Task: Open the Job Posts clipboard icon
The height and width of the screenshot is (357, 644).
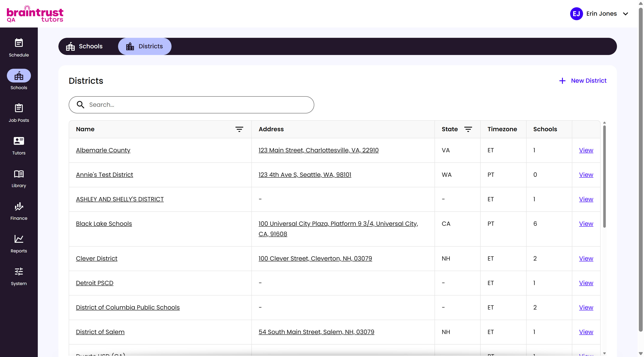Action: pos(19,108)
